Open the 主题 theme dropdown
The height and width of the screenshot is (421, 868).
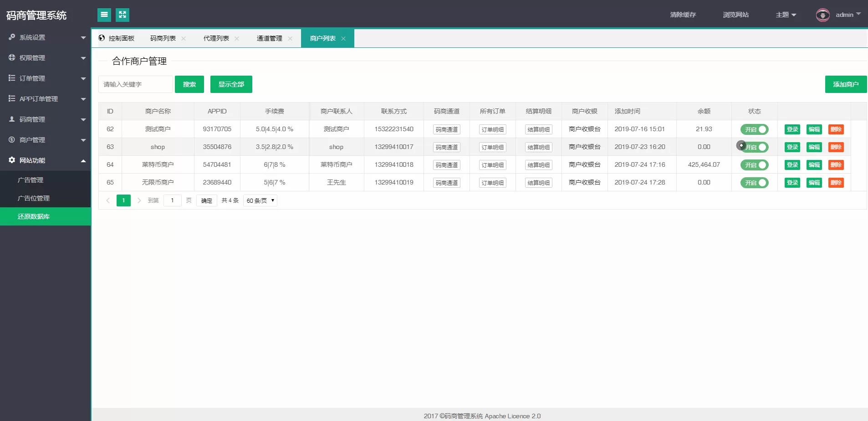(786, 15)
